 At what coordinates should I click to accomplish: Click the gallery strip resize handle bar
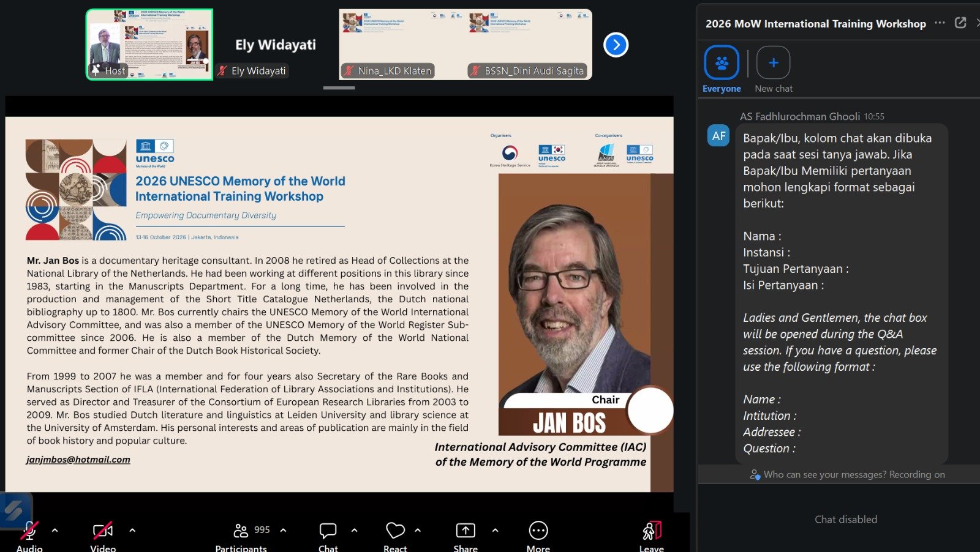[339, 88]
